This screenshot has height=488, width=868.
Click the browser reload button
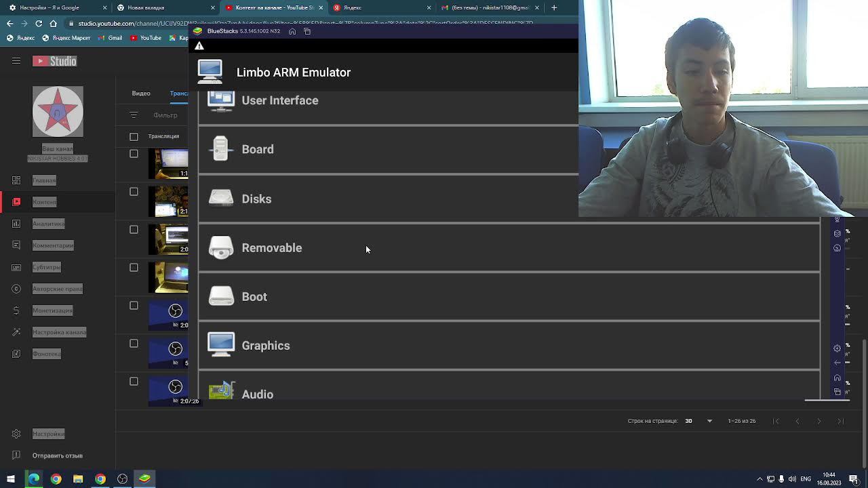pyautogui.click(x=39, y=23)
